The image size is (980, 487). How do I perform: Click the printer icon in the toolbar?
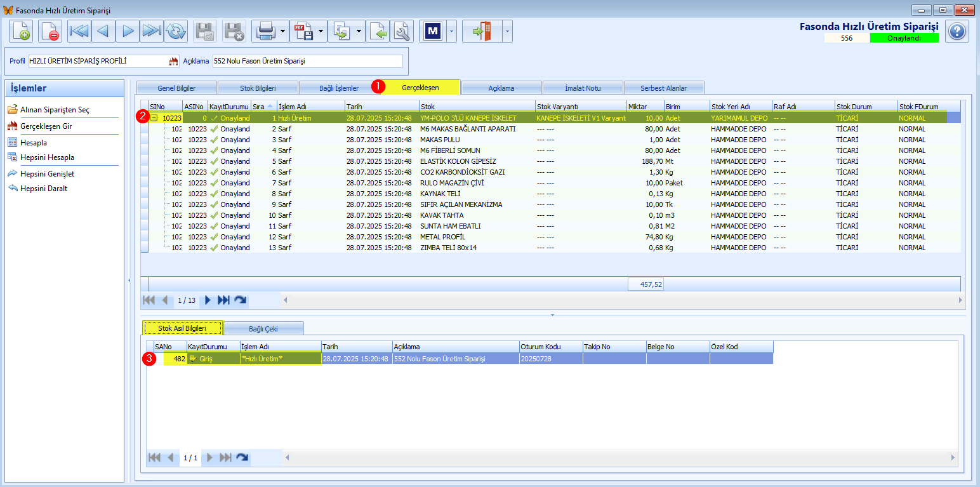coord(265,31)
